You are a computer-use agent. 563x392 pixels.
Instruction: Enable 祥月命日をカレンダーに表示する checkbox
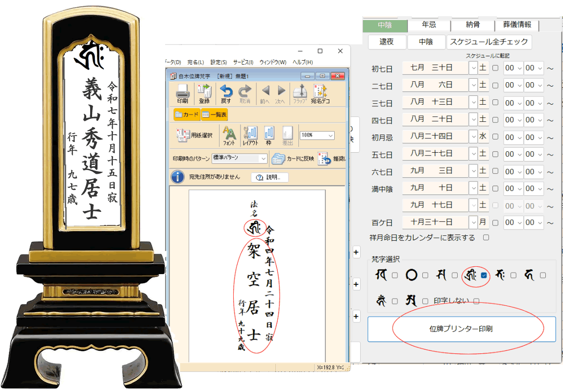[x=486, y=238]
